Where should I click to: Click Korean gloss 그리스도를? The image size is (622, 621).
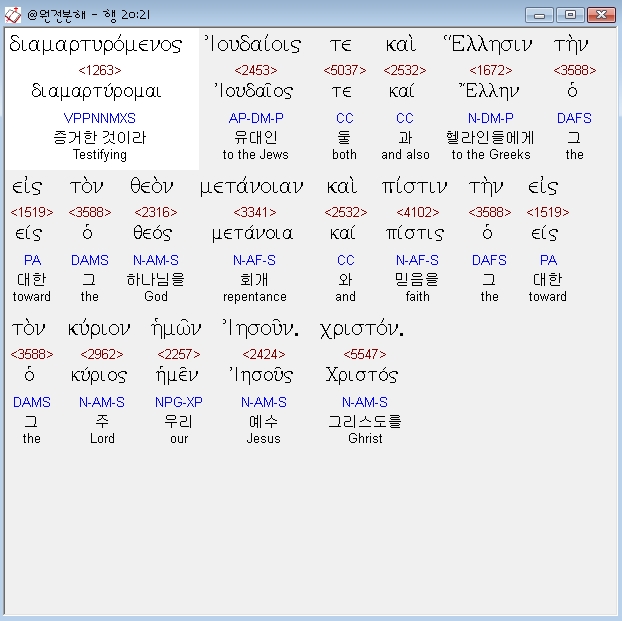tap(365, 421)
